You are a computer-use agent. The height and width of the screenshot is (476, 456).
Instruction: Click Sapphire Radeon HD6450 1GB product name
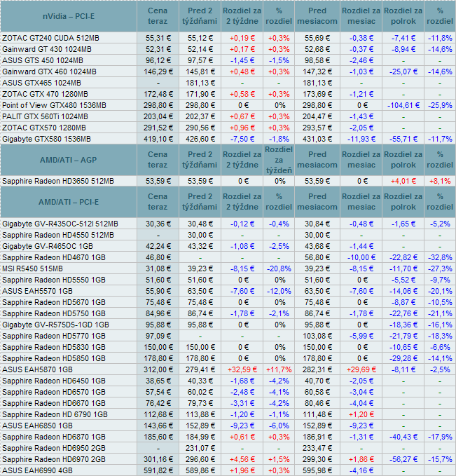pyautogui.click(x=54, y=381)
